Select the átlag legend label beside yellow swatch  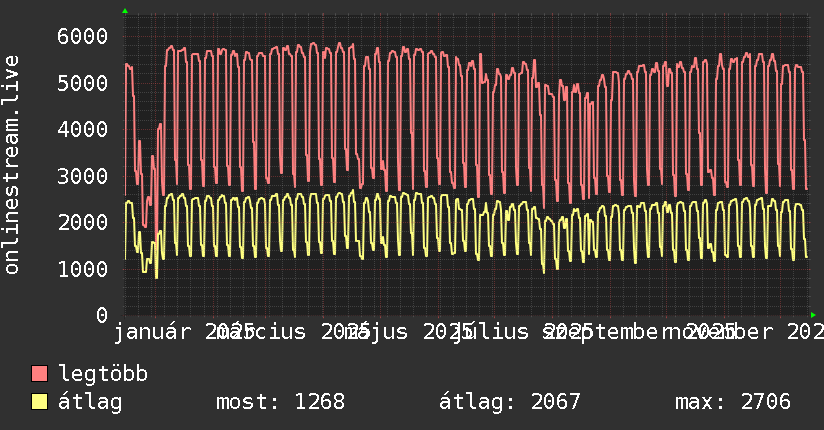pos(90,402)
